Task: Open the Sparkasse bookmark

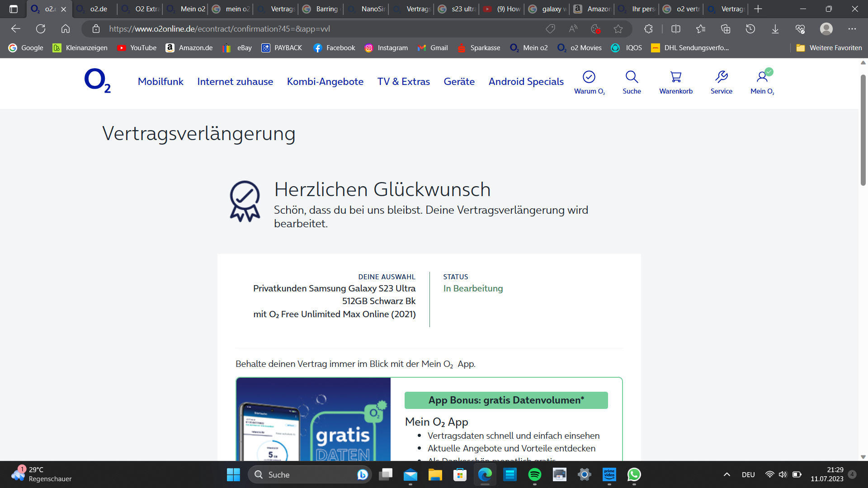Action: click(x=479, y=48)
